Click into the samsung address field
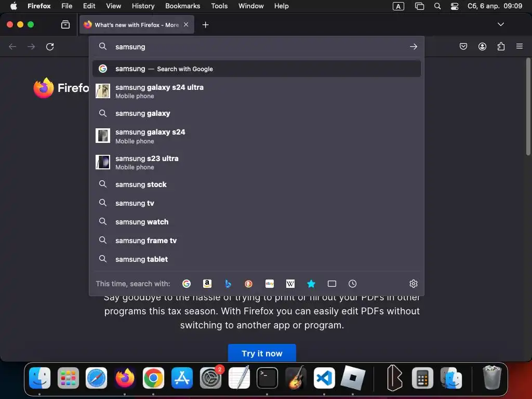The image size is (532, 399). (x=258, y=47)
